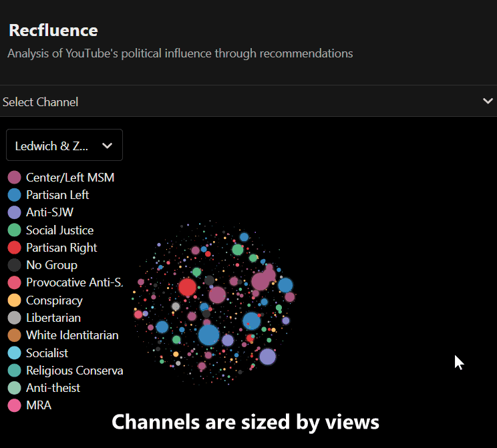The height and width of the screenshot is (448, 497).
Task: Select the Conspiracy legend circle
Action: 14,300
